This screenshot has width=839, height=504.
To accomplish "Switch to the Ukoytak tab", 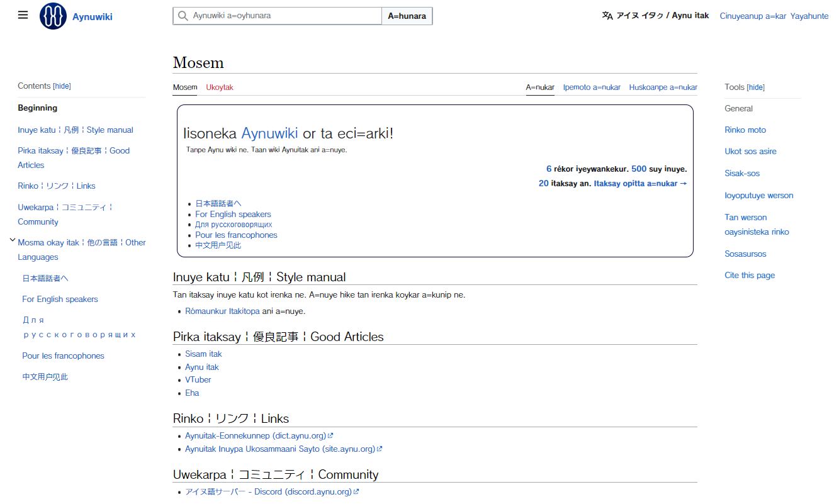I will coord(219,87).
